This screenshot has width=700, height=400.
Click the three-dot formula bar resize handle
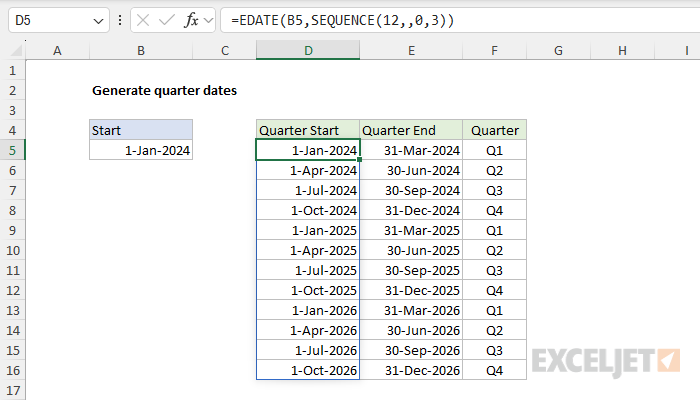120,21
